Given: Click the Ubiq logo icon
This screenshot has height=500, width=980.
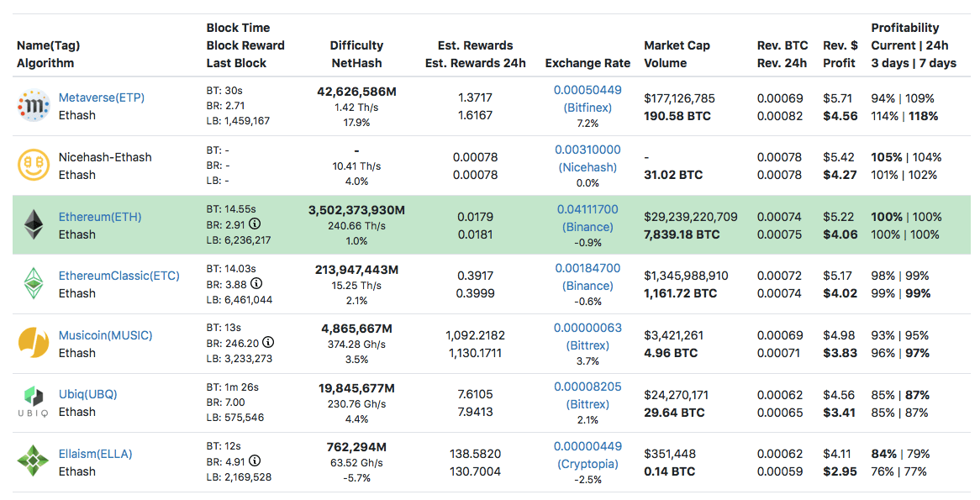Looking at the screenshot, I should point(34,403).
